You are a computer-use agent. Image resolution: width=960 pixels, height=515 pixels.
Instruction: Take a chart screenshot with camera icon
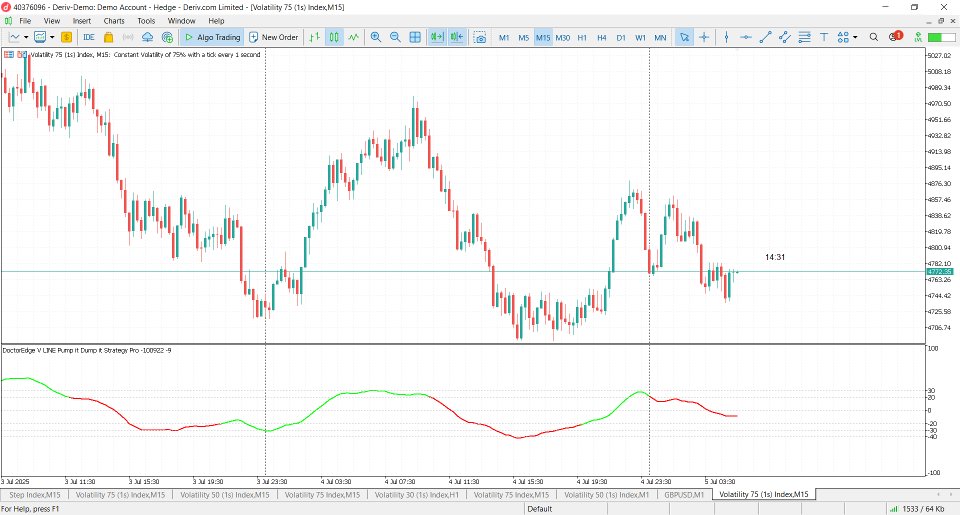(480, 37)
